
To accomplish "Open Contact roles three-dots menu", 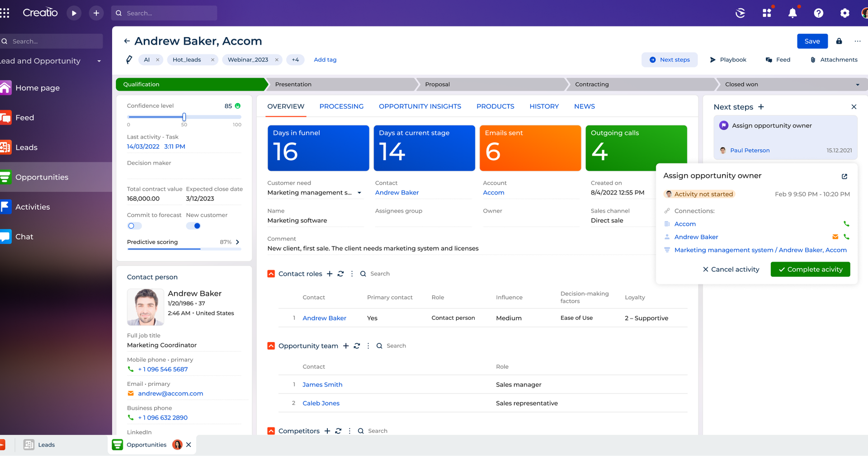I will [352, 274].
